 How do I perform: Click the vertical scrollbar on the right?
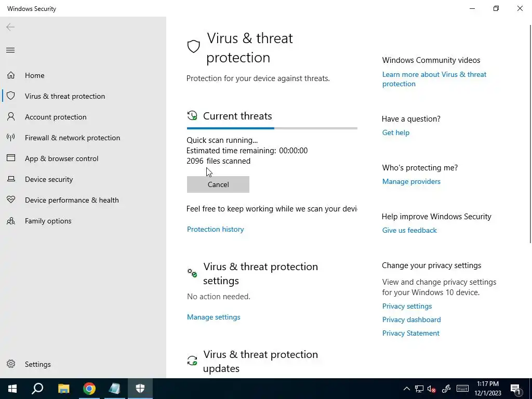[x=530, y=134]
